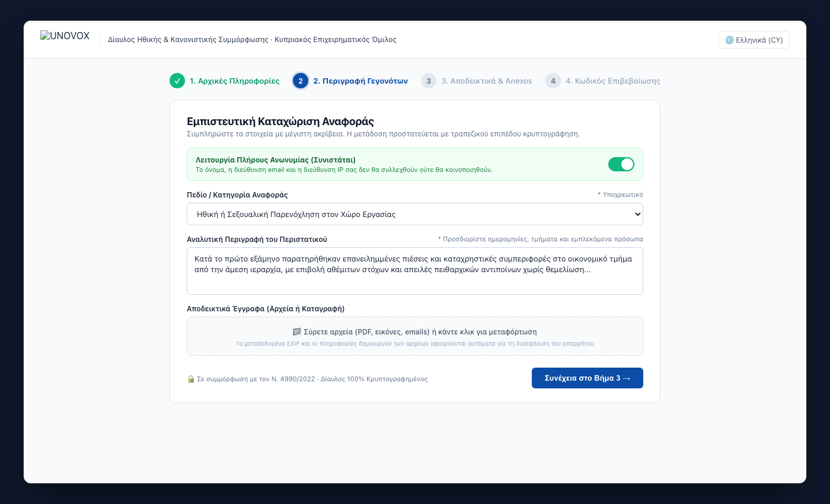Click the label Αναλυτική Περιγραφή του Περιστατικού
The height and width of the screenshot is (504, 830).
point(257,239)
